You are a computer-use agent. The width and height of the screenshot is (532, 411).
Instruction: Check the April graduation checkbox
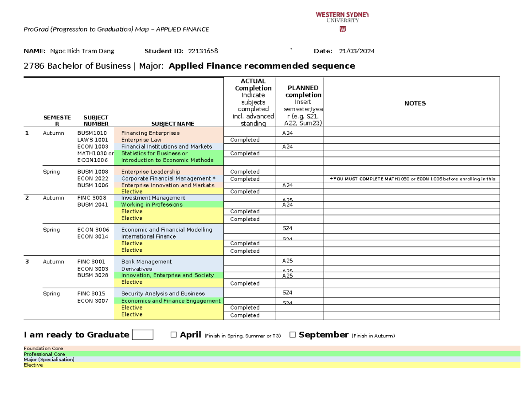[173, 335]
